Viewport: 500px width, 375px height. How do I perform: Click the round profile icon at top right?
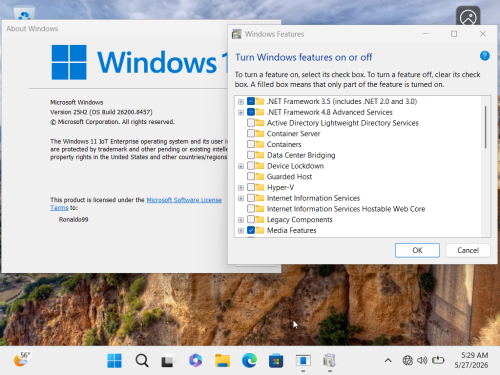[x=468, y=17]
